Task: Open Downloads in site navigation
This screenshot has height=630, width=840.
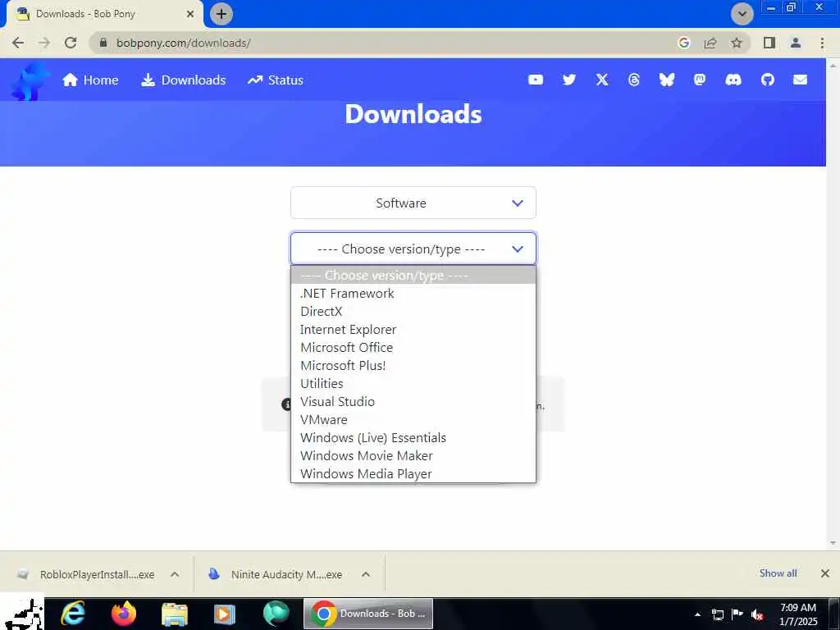Action: [183, 80]
